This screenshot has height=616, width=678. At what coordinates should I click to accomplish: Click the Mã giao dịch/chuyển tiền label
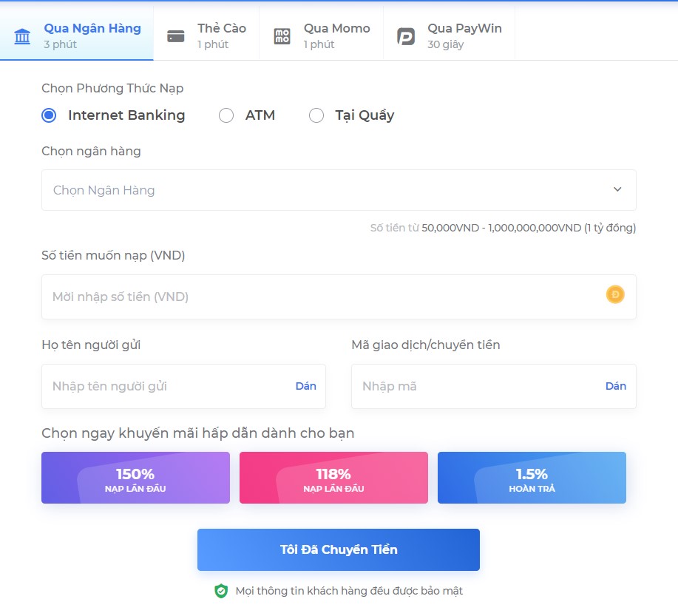tap(425, 345)
